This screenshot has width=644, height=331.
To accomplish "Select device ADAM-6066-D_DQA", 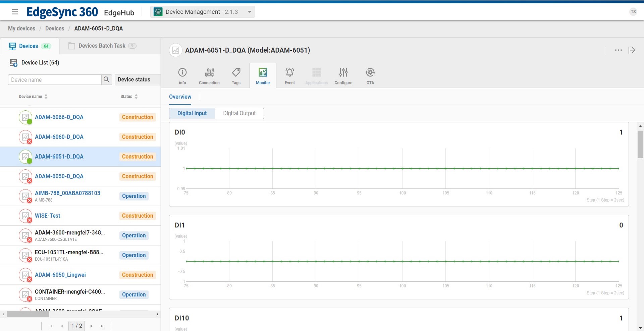I will click(59, 117).
